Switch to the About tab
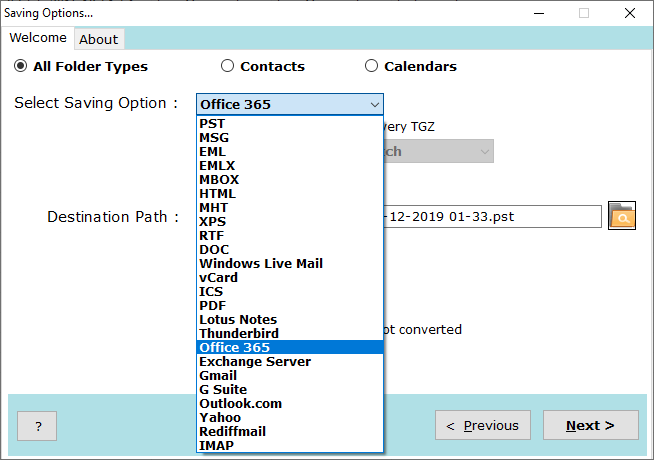Image resolution: width=654 pixels, height=460 pixels. point(99,39)
